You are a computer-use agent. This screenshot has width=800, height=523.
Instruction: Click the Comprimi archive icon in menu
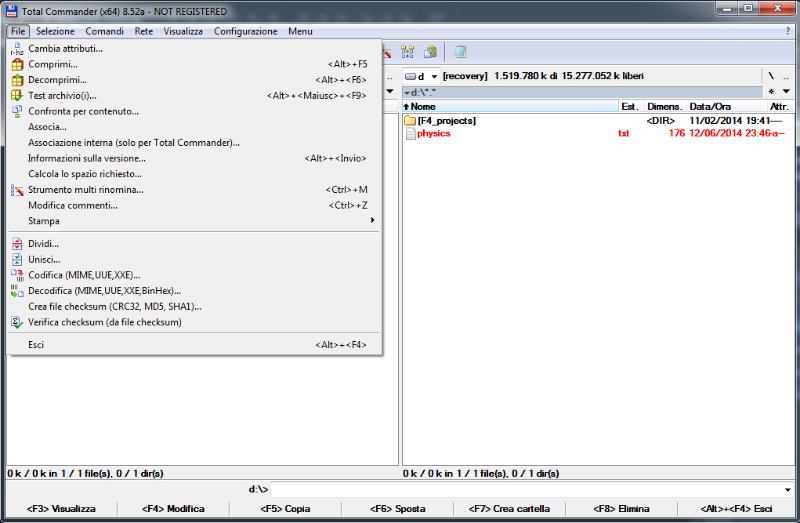click(x=17, y=64)
